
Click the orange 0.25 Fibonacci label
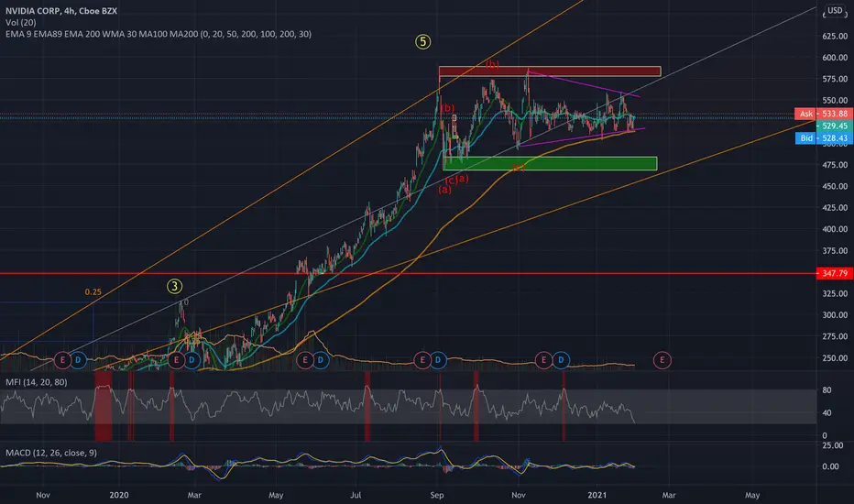[93, 292]
